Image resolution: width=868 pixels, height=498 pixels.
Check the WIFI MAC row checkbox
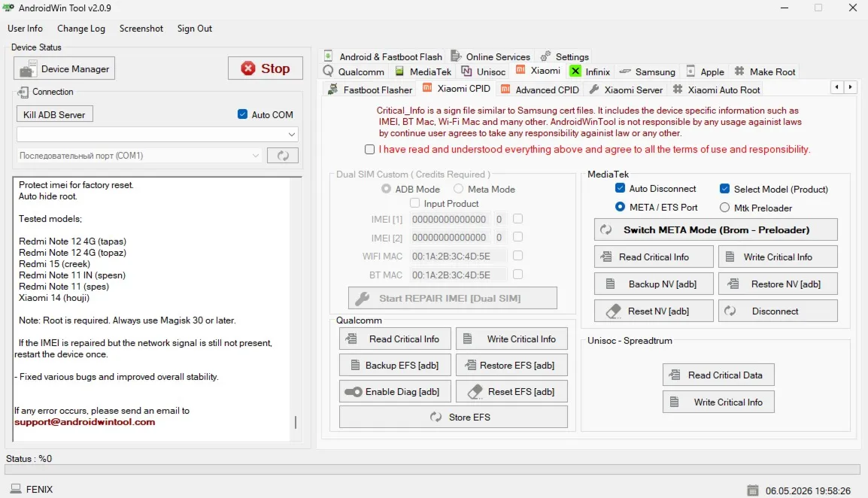(517, 256)
